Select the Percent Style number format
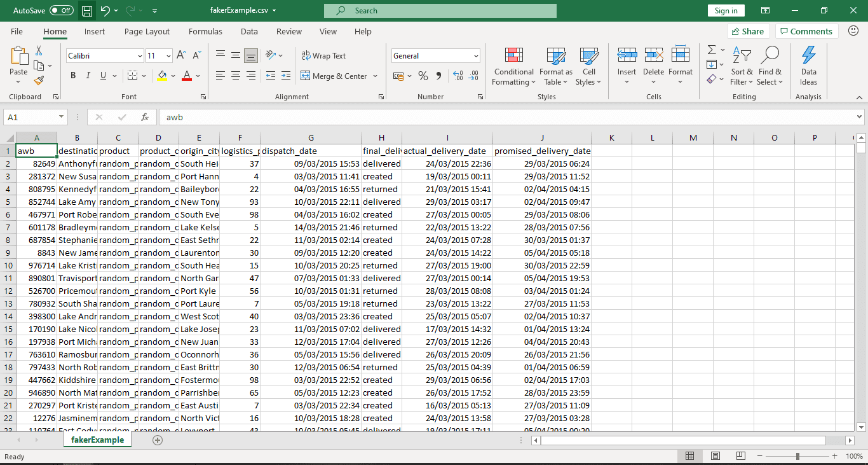This screenshot has height=465, width=868. pyautogui.click(x=423, y=76)
